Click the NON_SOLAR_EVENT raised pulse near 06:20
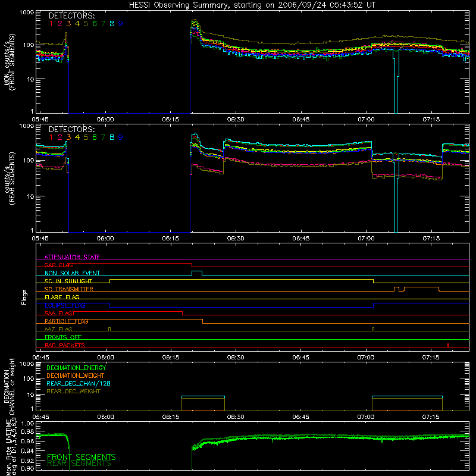The image size is (476, 476). (197, 273)
